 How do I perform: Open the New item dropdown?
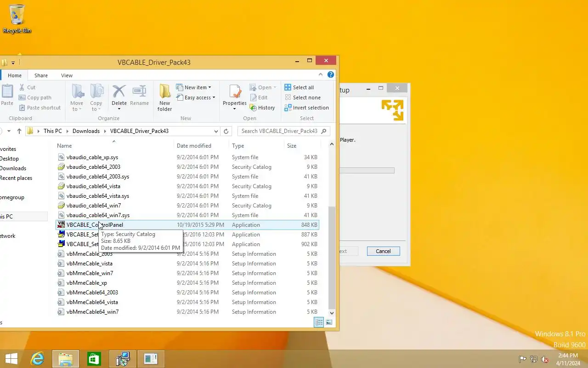[x=193, y=87]
